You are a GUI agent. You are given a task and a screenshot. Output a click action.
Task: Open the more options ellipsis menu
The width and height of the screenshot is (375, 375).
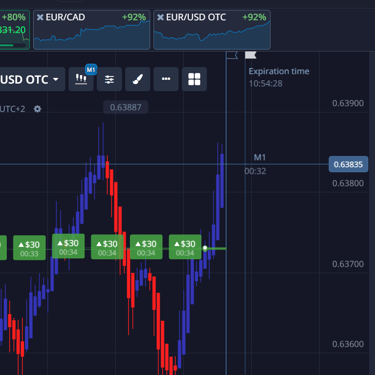[166, 79]
